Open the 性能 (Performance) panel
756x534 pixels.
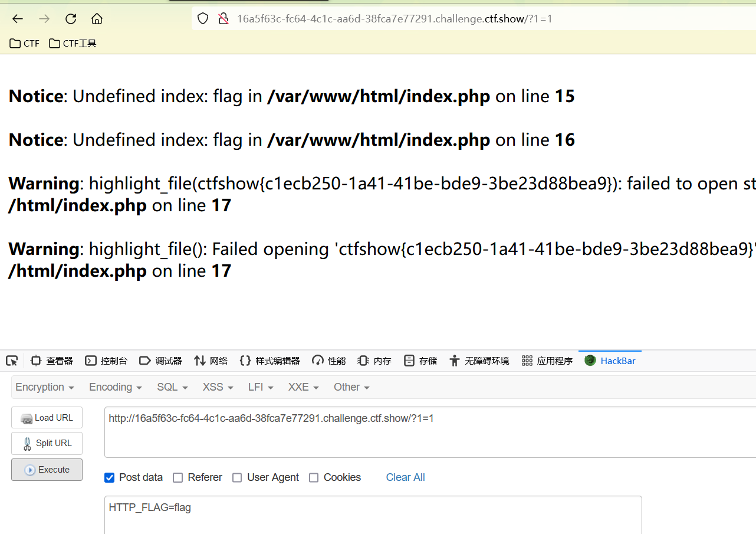328,361
